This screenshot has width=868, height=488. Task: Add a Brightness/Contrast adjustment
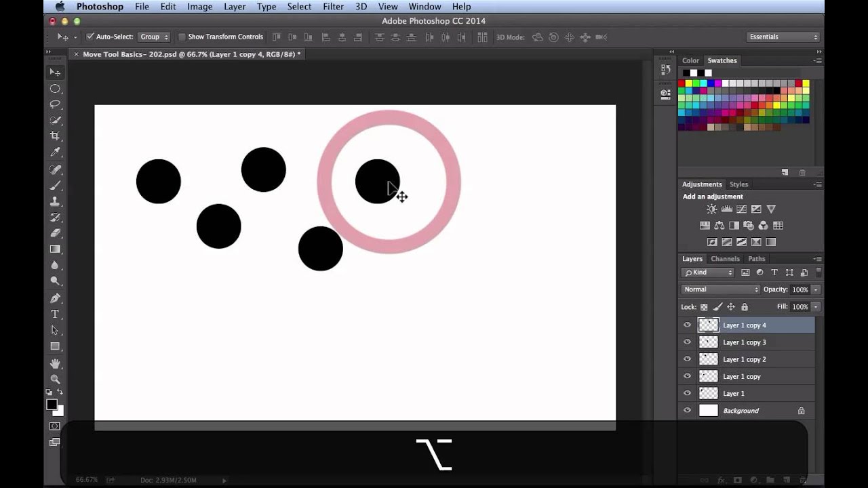click(711, 209)
